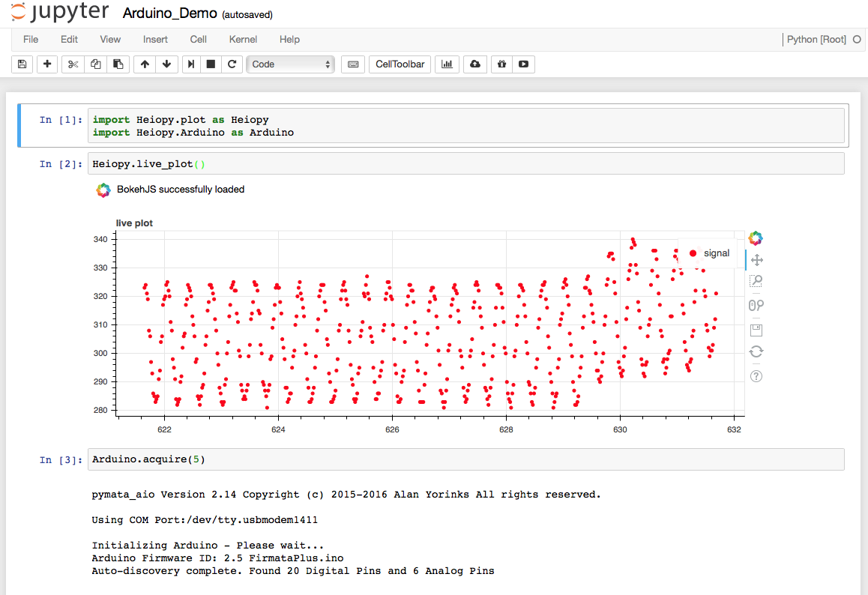Click into the Arduino.acquire(5) code cell
This screenshot has height=595, width=868.
click(466, 459)
